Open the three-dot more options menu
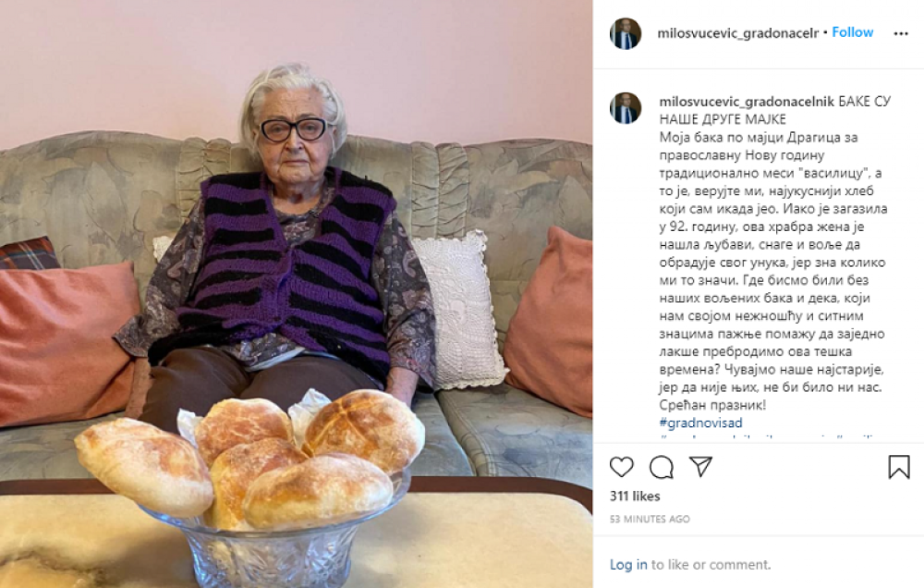Image resolution: width=924 pixels, height=588 pixels. [x=901, y=33]
